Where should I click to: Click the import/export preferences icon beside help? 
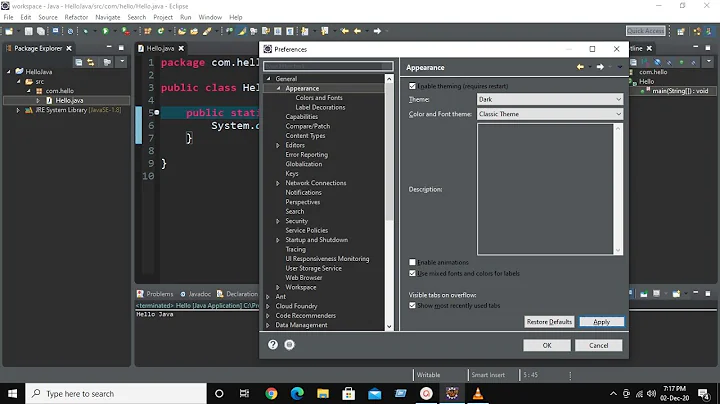[x=289, y=345]
